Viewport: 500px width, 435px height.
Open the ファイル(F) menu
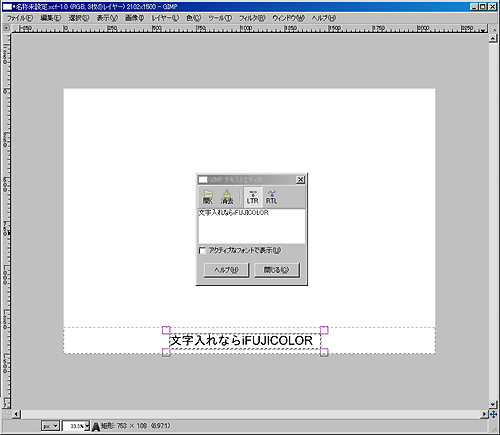pos(20,18)
